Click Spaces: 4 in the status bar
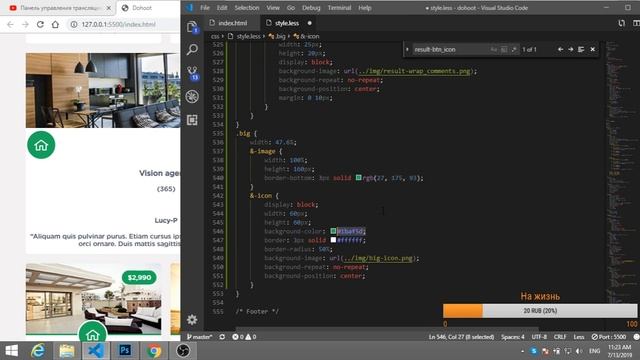Viewport: 640px width, 360px height. (513, 337)
